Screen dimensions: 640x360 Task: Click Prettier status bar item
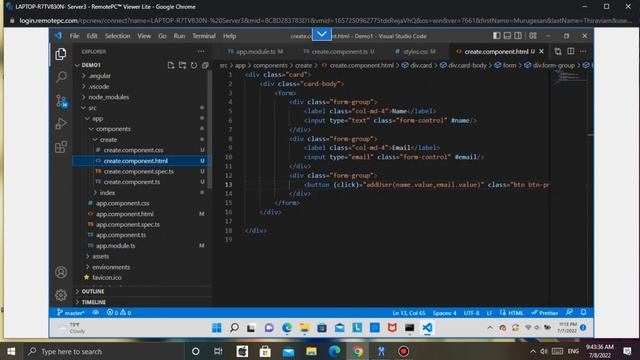544,313
